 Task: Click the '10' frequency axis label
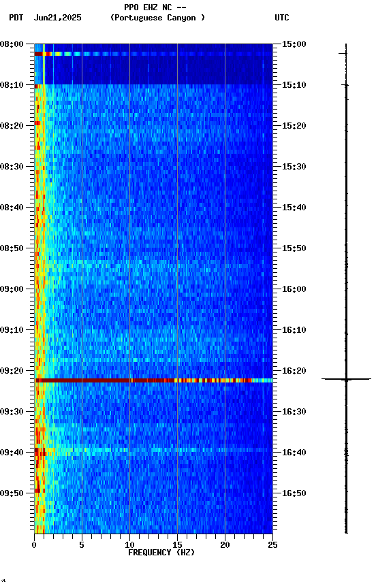129,545
